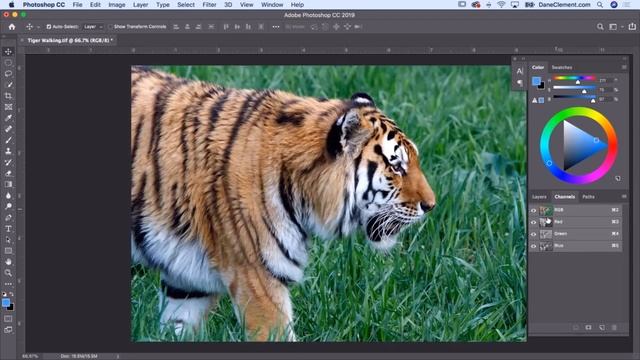Viewport: 640px width, 360px height.
Task: Open the Auto-Select Layer dropdown
Action: tap(93, 27)
